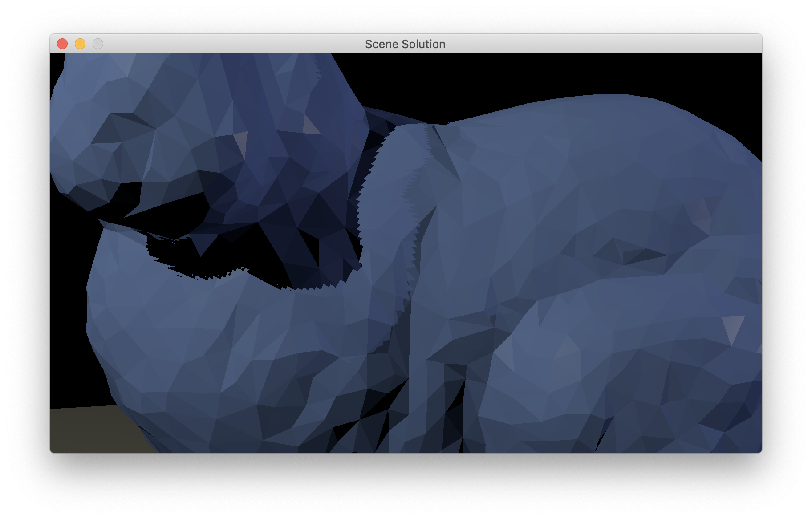Click the model's rounded chest below the black gap
The width and height of the screenshot is (812, 519).
tap(178, 320)
